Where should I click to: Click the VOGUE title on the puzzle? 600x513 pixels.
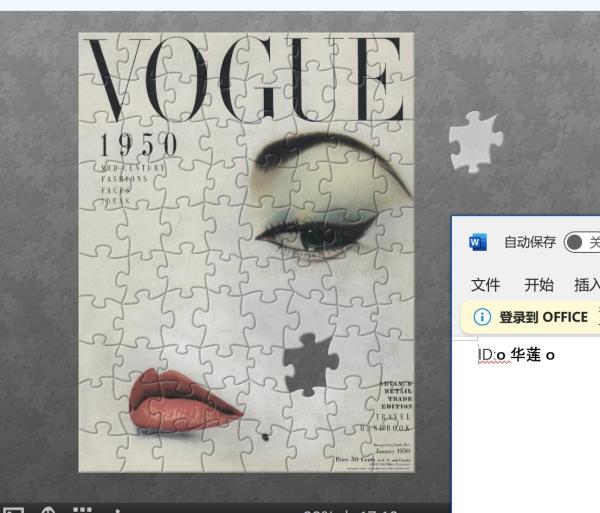245,80
